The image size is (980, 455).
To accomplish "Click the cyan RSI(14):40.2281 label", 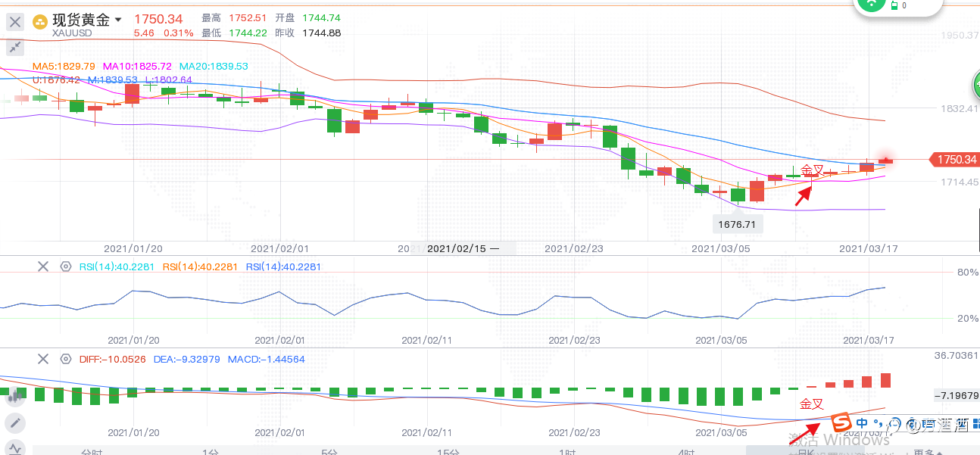I will 117,266.
